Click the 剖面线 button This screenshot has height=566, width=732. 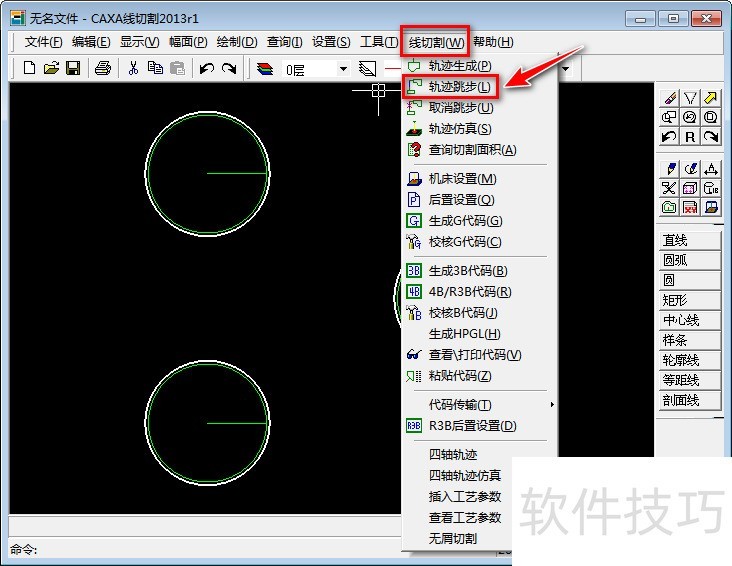coord(690,400)
